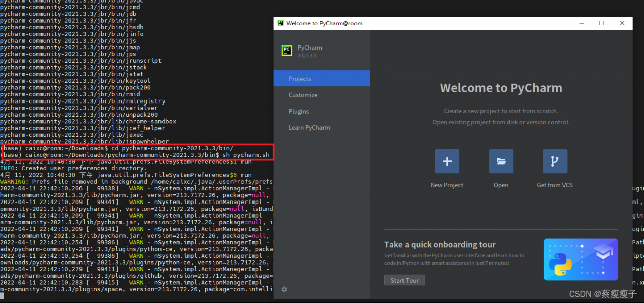The image size is (644, 303).
Task: Click the Open folder icon
Action: click(501, 161)
